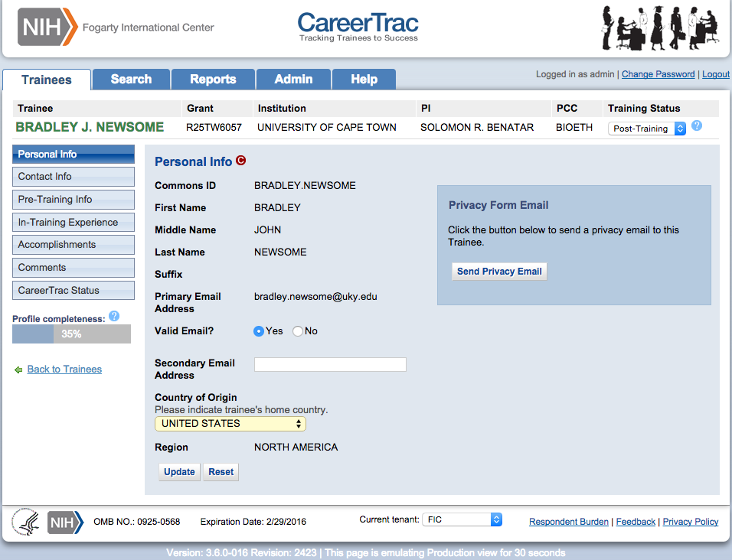
Task: Click grant number R25TW6057
Action: [214, 127]
